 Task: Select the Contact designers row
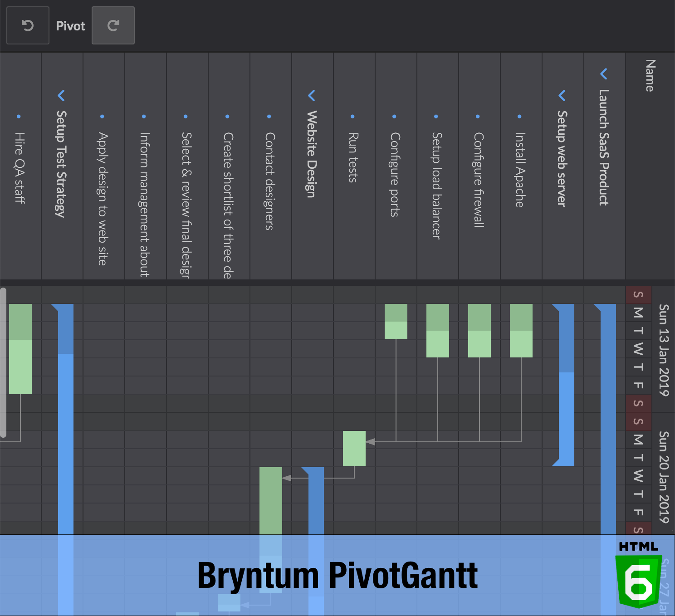pyautogui.click(x=271, y=166)
